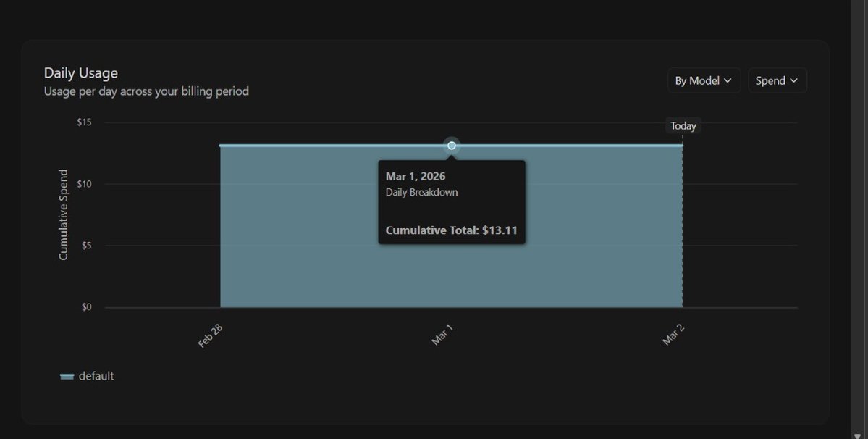Click the Mar 1, 2026 tooltip date
This screenshot has width=868, height=439.
tap(416, 176)
